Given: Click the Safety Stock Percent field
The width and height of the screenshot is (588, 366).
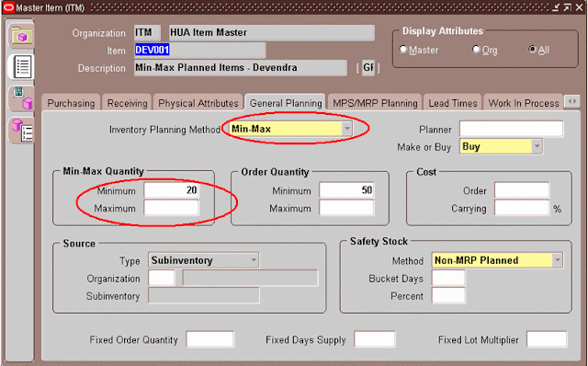Looking at the screenshot, I should pos(448,296).
